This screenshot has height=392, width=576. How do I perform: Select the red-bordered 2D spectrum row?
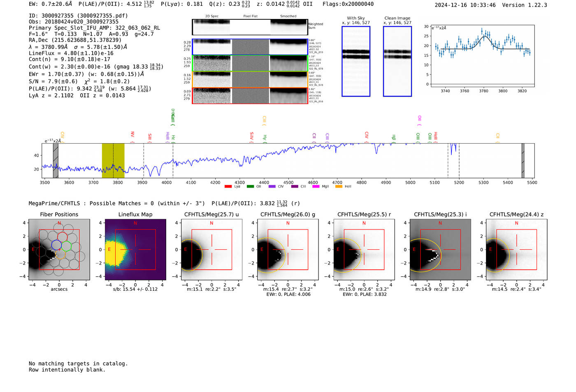250,96
